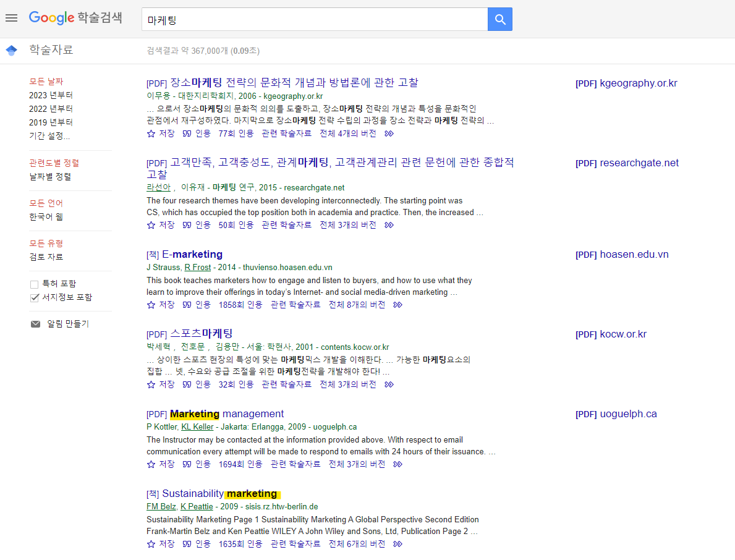Screen dimensions: 735x560
Task: Click 1858회 인용 citations link
Action: (x=240, y=305)
